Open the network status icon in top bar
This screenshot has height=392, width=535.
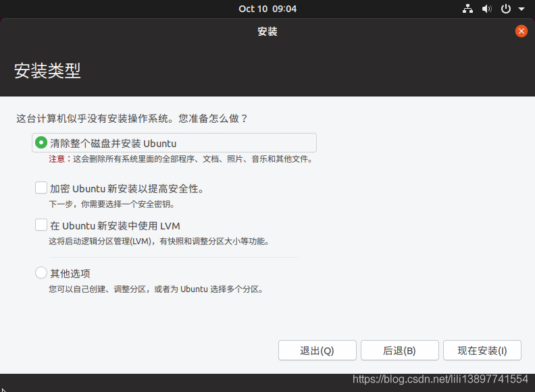tap(467, 9)
